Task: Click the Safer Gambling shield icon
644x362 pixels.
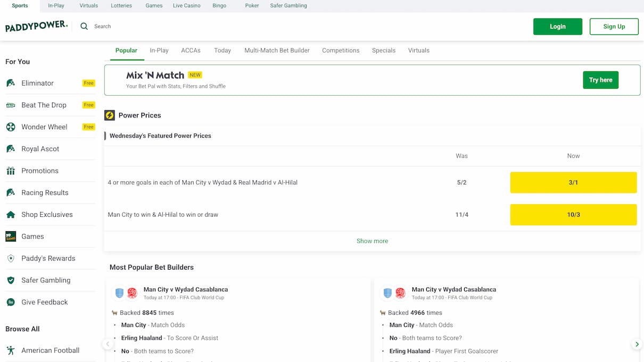Action: (11, 280)
